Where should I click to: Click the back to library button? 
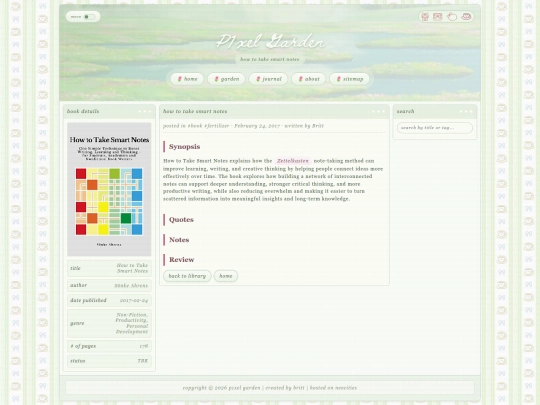pos(187,276)
